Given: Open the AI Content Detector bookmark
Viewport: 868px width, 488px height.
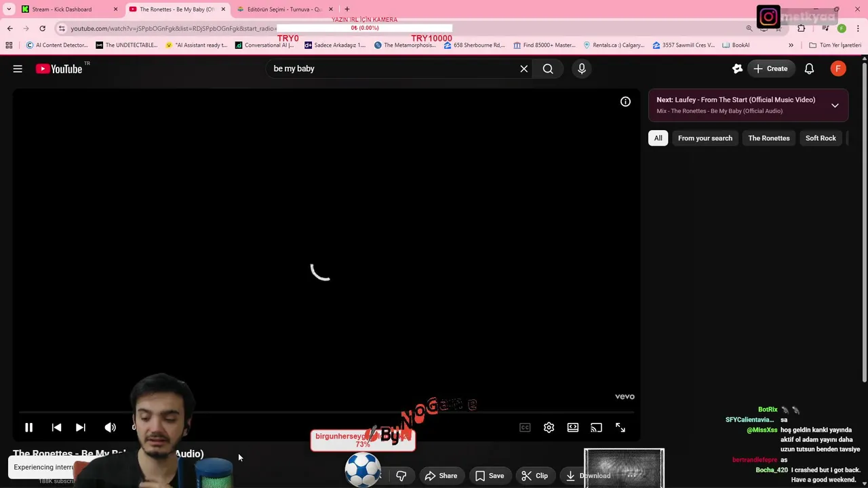Looking at the screenshot, I should pos(57,45).
